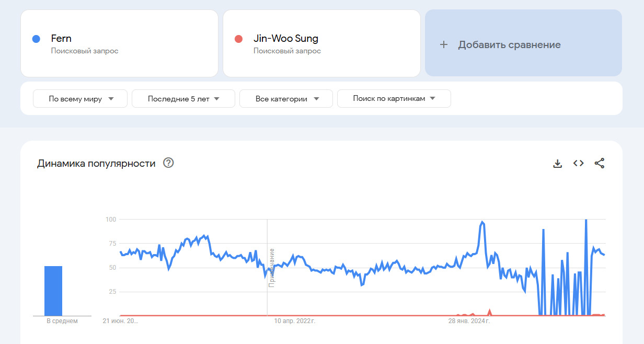This screenshot has height=344, width=644.
Task: Click the 10 апр. 2022 г. axis label
Action: pyautogui.click(x=295, y=321)
